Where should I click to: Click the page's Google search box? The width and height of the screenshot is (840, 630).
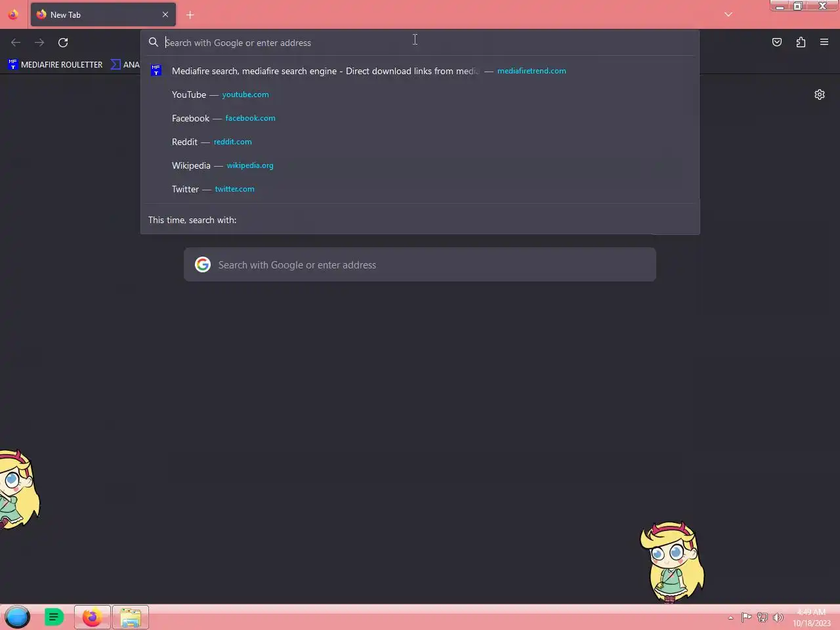click(420, 264)
